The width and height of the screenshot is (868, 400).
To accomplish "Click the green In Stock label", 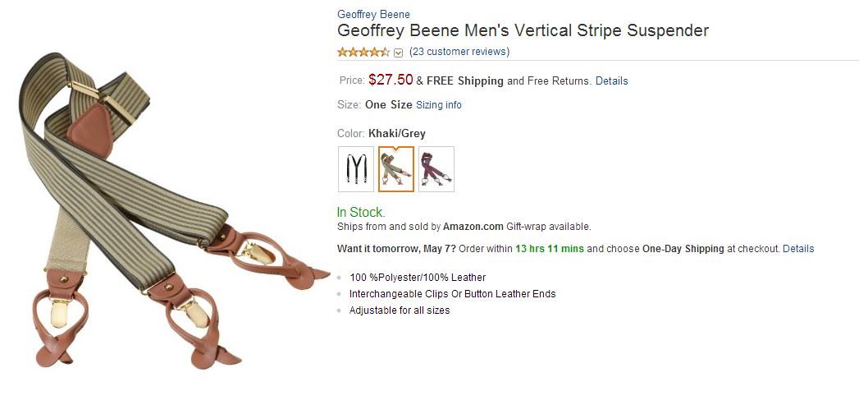I will [x=361, y=213].
